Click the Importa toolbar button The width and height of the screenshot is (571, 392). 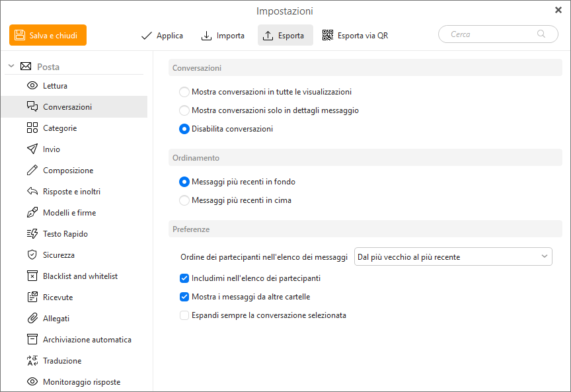[223, 36]
